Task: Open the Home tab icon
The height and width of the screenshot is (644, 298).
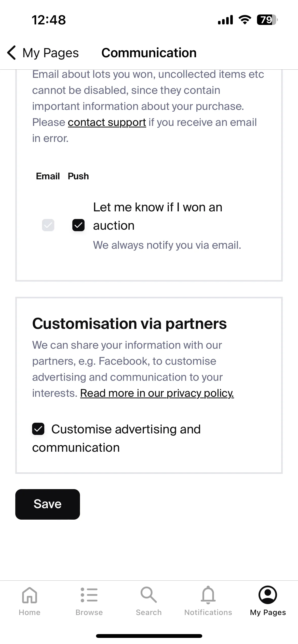Action: pos(30,595)
